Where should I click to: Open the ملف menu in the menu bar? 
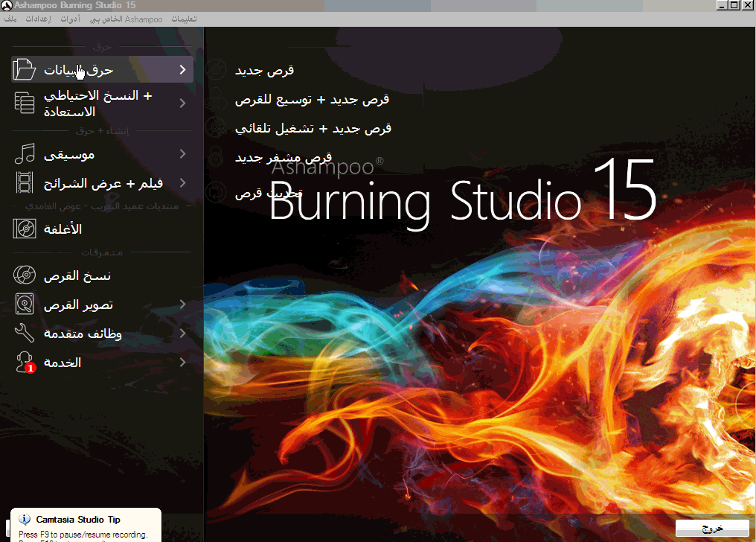pos(10,19)
